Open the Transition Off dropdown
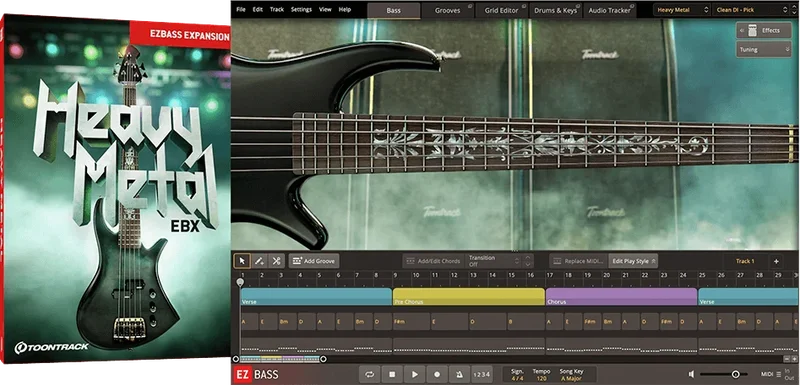Screen dimensions: 800x385 pyautogui.click(x=493, y=261)
